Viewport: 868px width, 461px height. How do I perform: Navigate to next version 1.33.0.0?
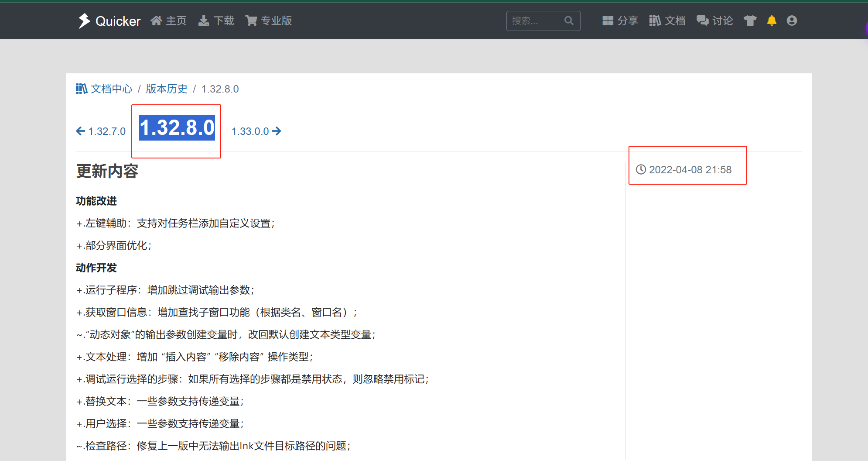256,131
